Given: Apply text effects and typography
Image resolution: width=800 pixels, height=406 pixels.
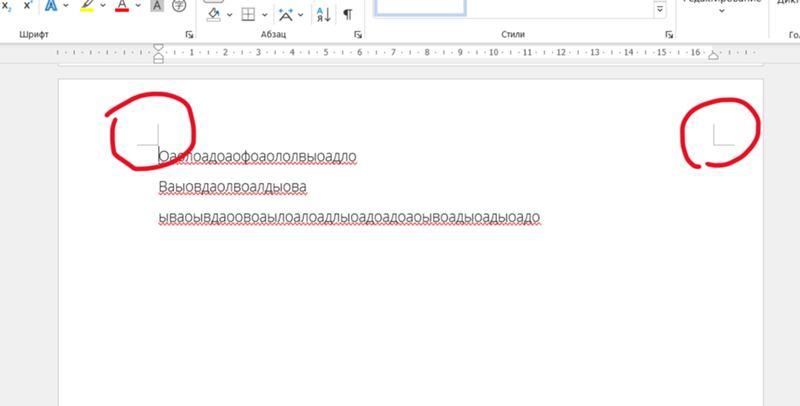Looking at the screenshot, I should (x=51, y=7).
